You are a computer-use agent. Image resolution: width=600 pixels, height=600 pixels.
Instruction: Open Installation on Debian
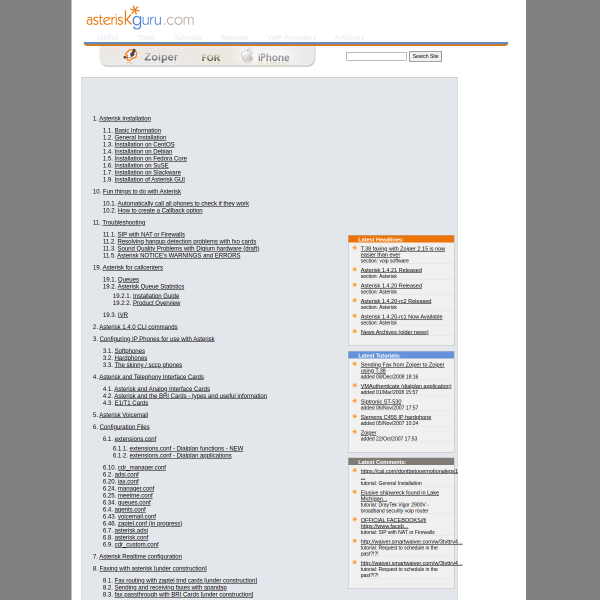tap(143, 152)
